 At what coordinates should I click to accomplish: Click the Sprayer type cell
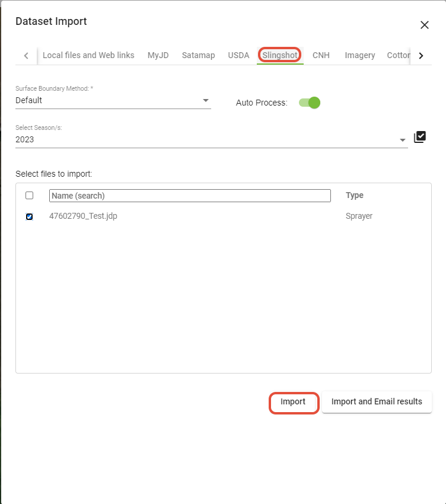(x=359, y=216)
